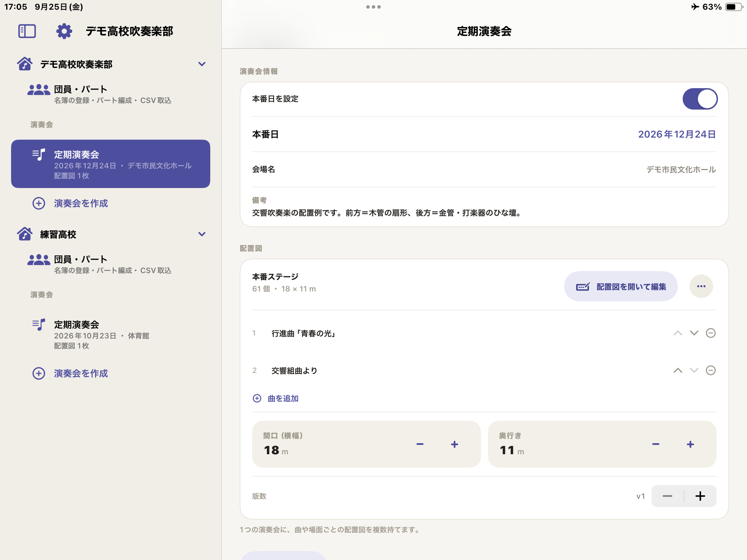Open settings with the gear icon

[x=64, y=31]
